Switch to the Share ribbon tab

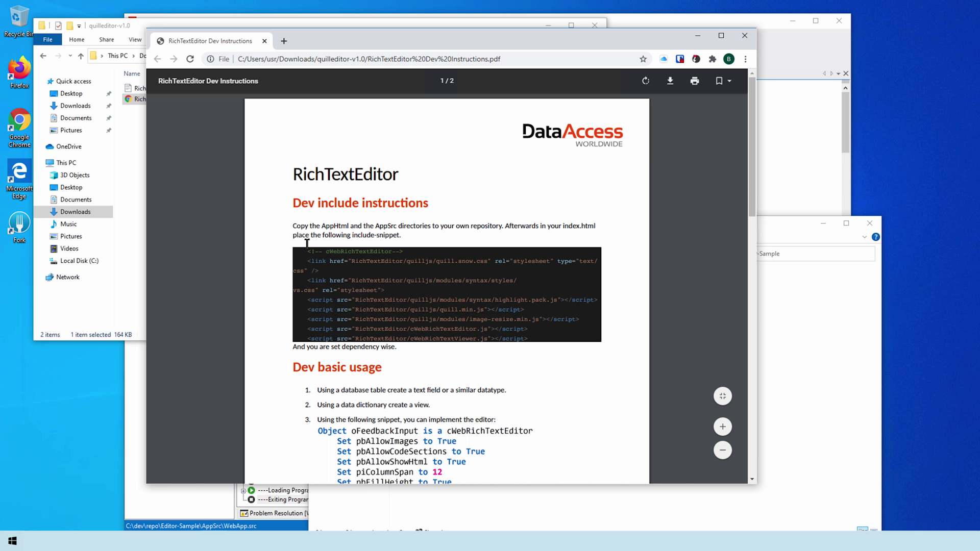click(x=106, y=39)
